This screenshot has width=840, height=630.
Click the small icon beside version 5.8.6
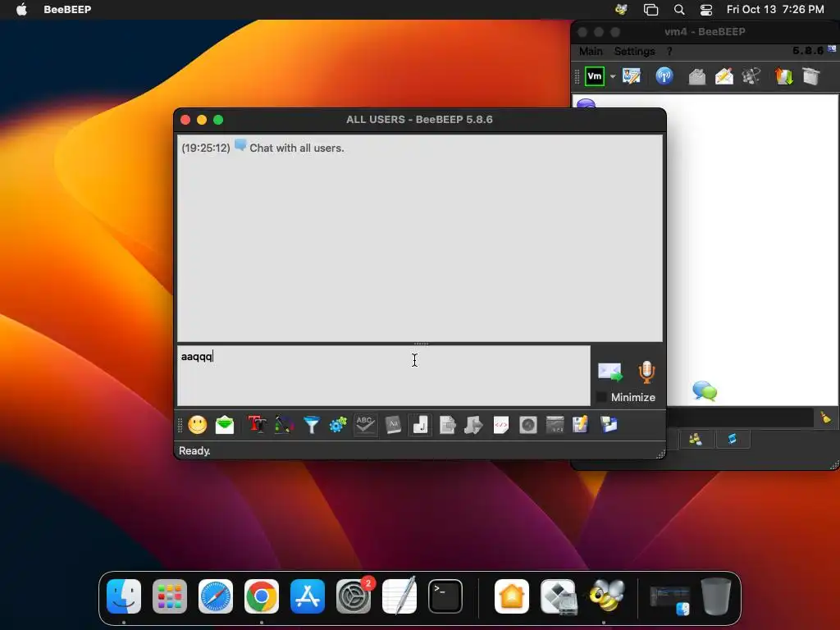[832, 48]
